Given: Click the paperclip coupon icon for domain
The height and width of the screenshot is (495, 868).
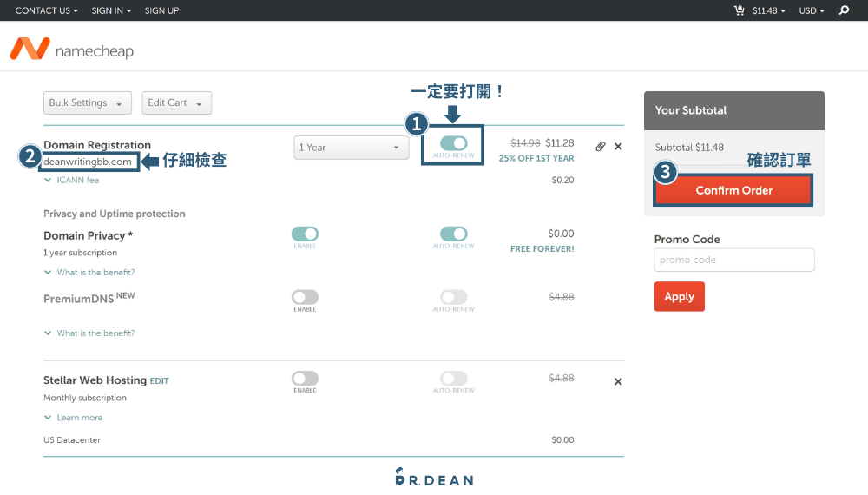Looking at the screenshot, I should pyautogui.click(x=600, y=146).
